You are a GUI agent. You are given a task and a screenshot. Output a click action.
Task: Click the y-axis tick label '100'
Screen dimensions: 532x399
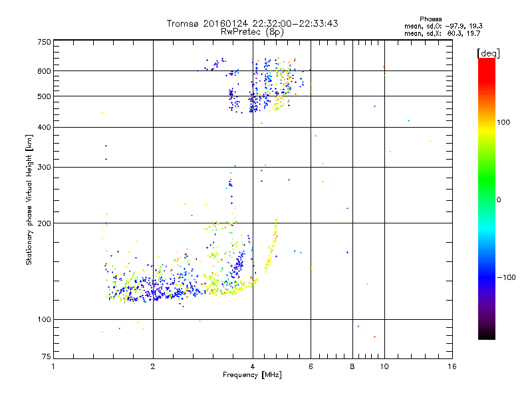point(44,320)
